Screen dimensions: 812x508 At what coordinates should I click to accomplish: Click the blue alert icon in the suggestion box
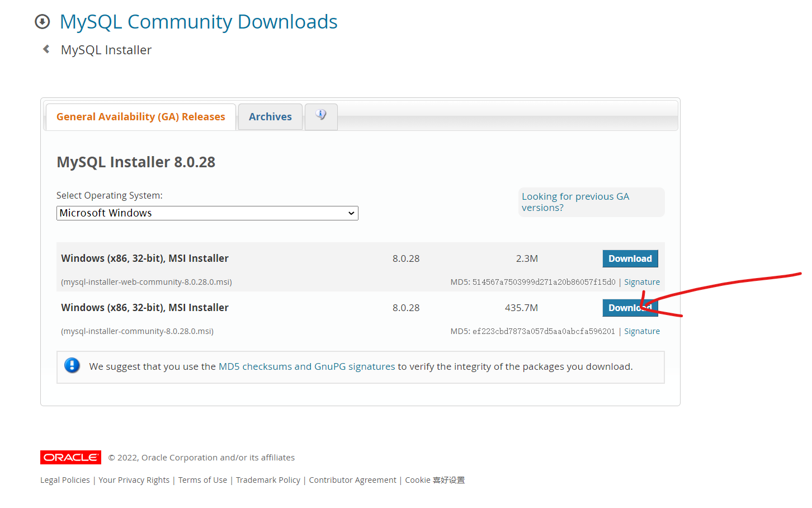coord(73,365)
